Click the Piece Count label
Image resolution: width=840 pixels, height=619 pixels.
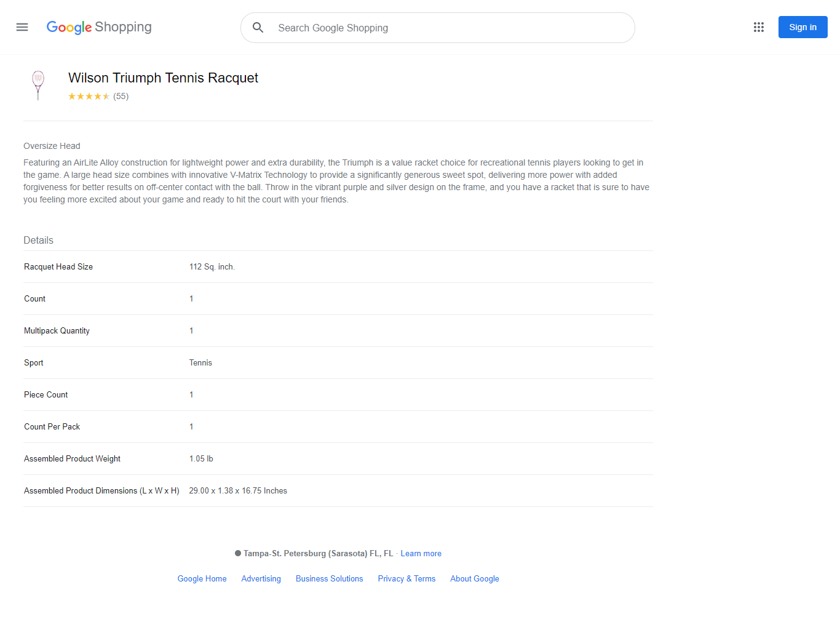[x=46, y=395]
